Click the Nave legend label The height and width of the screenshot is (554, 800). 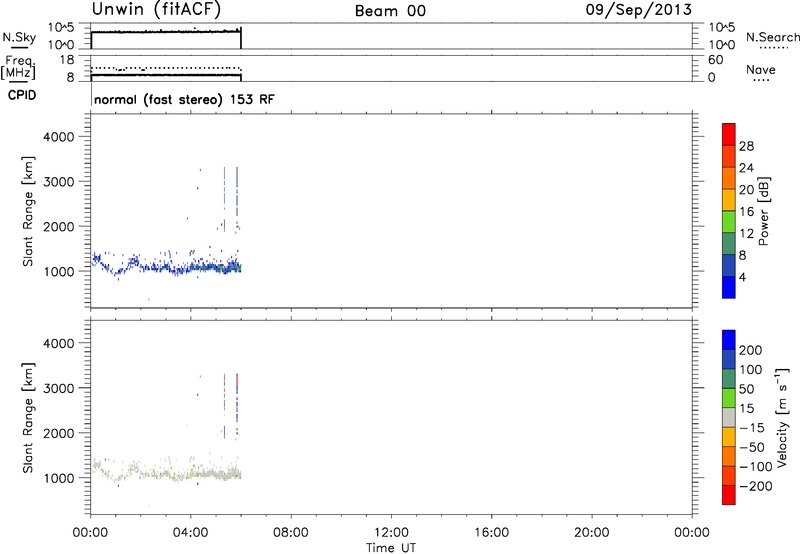761,70
